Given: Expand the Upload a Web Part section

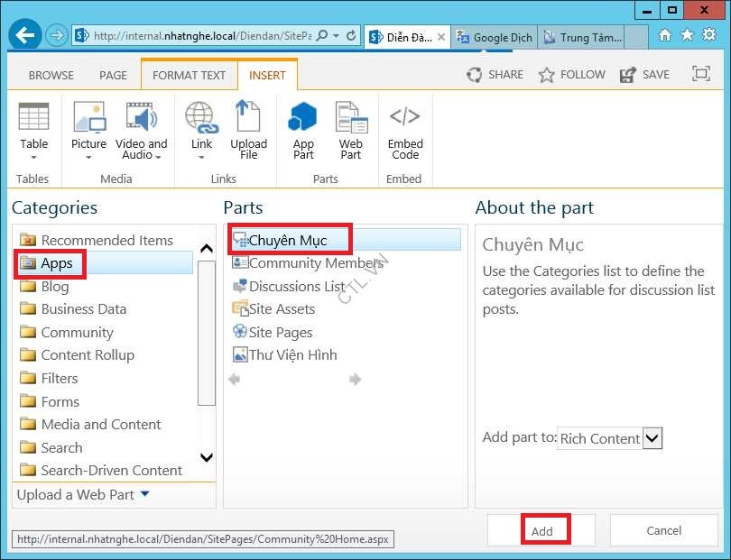Looking at the screenshot, I should 83,494.
